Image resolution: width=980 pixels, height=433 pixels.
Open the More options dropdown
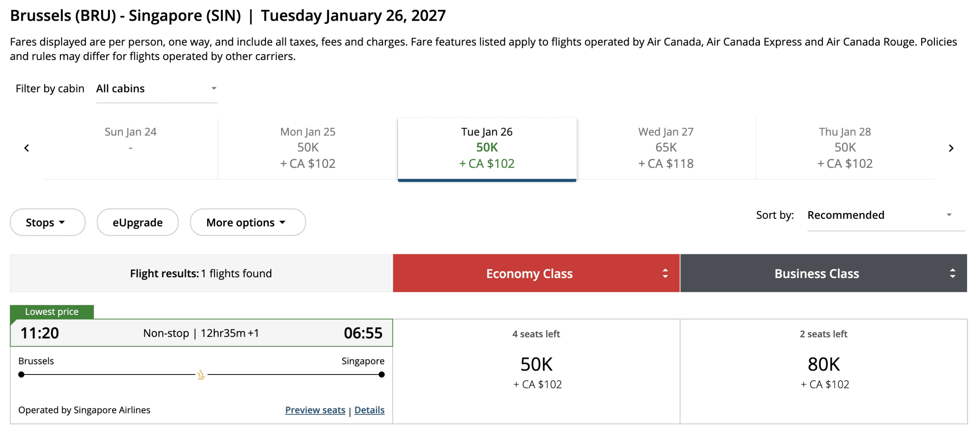[247, 222]
